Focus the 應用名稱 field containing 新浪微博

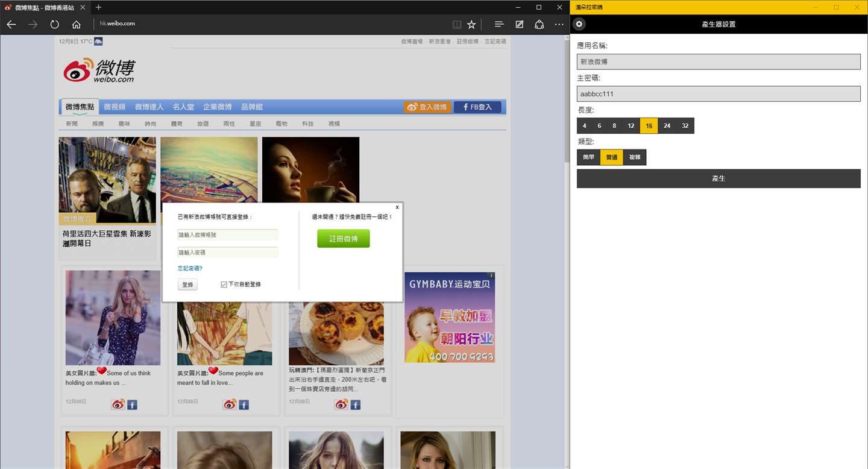coord(719,61)
